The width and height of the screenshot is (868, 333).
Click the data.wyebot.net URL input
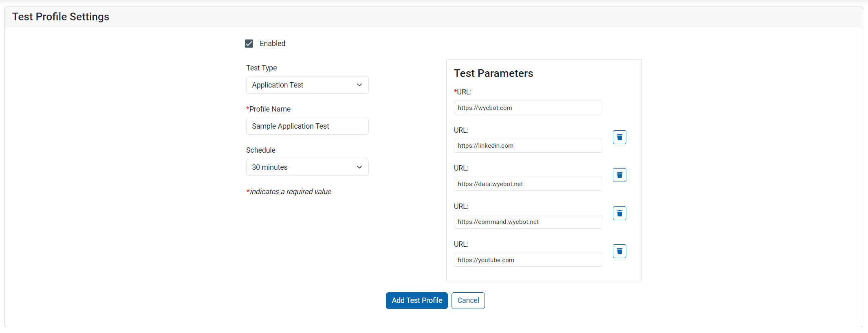click(528, 184)
